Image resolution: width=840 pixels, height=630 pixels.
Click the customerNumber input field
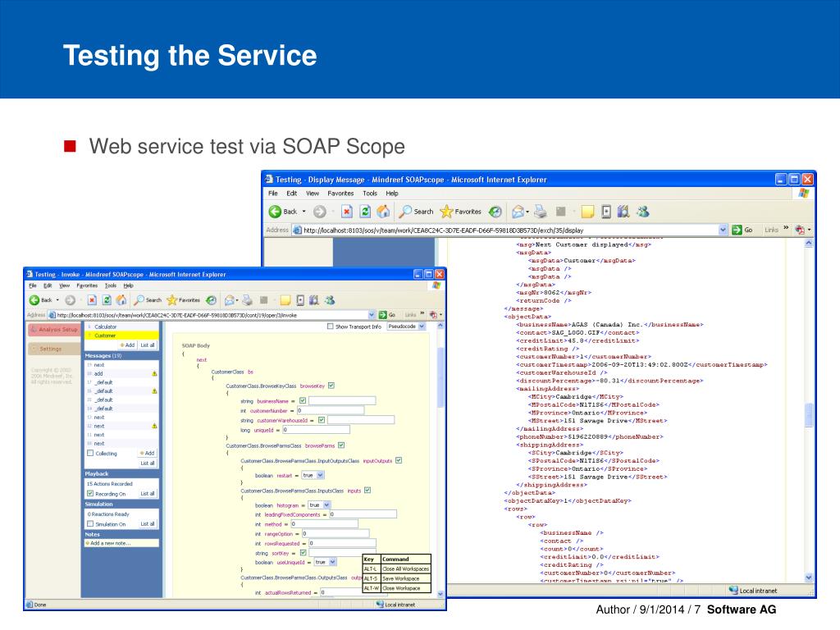coord(331,410)
